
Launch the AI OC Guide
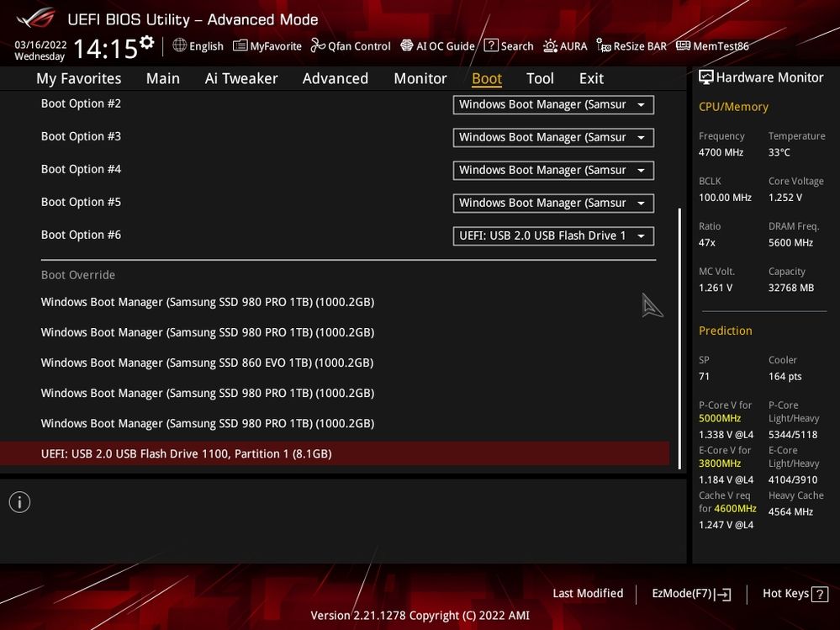pyautogui.click(x=438, y=46)
